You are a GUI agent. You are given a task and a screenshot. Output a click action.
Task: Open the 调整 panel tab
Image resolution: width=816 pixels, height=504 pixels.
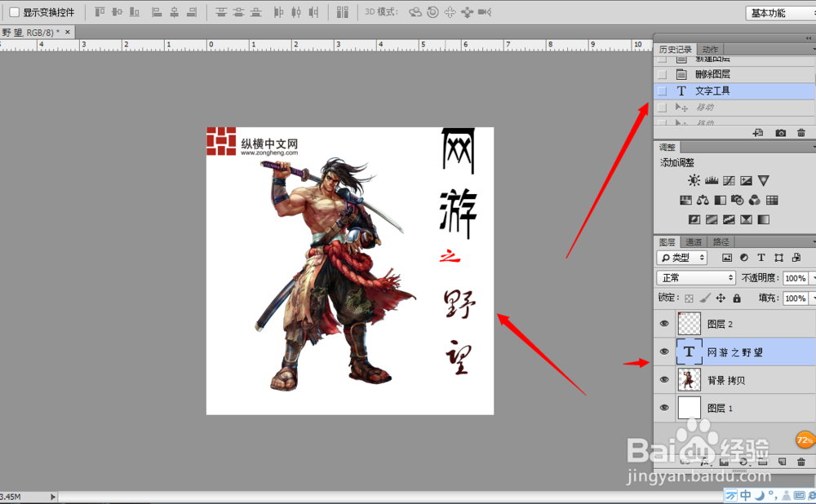click(667, 147)
